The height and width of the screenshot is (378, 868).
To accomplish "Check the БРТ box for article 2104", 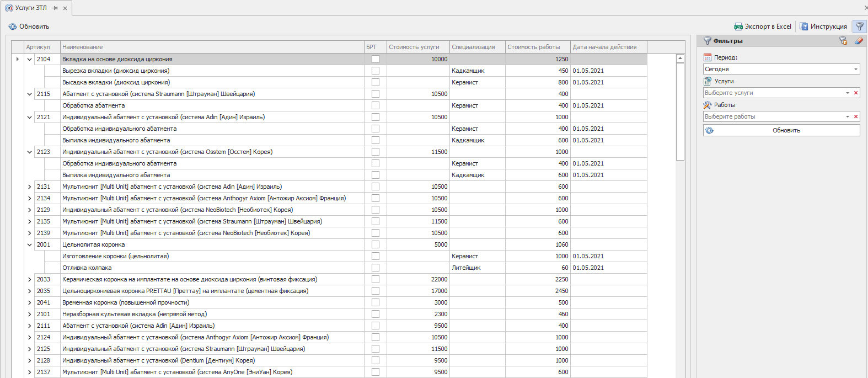I will pos(376,59).
